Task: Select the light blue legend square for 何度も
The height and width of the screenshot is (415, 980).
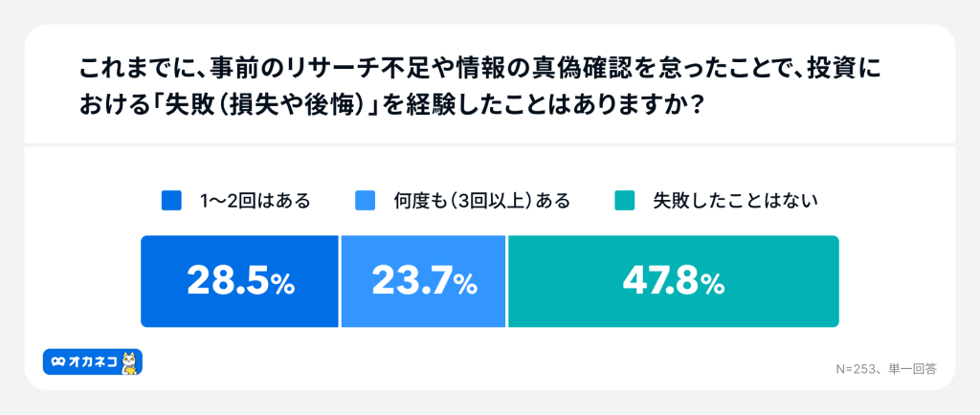Action: pos(365,201)
